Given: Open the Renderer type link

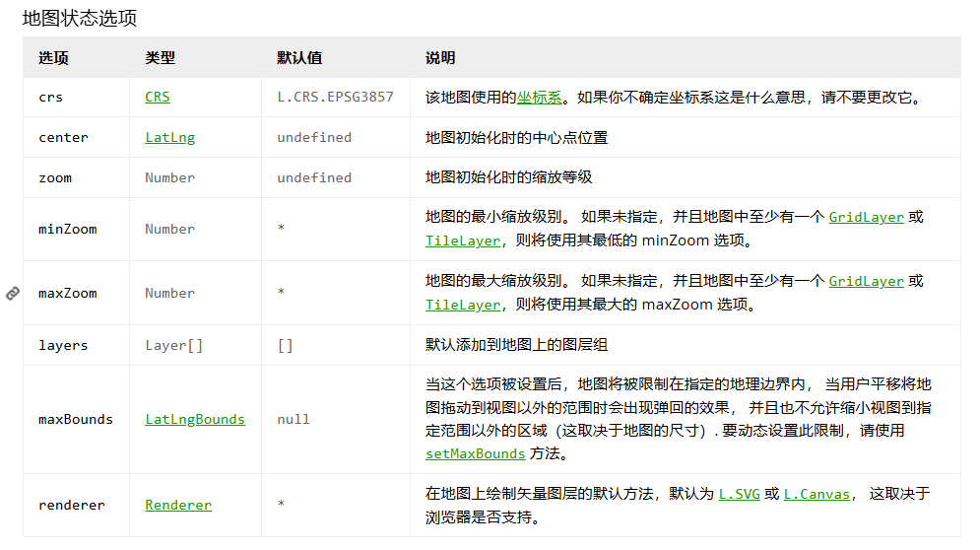Looking at the screenshot, I should click(178, 505).
